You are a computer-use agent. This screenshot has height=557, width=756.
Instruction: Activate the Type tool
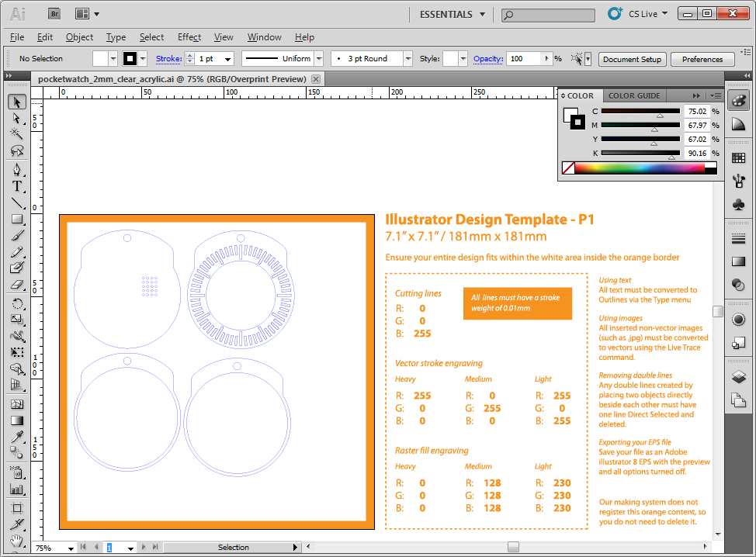(17, 186)
